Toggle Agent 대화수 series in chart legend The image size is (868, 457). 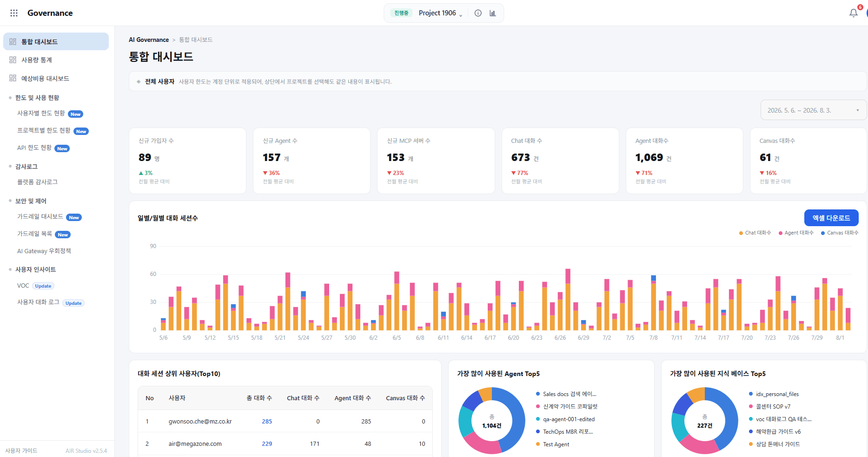796,233
